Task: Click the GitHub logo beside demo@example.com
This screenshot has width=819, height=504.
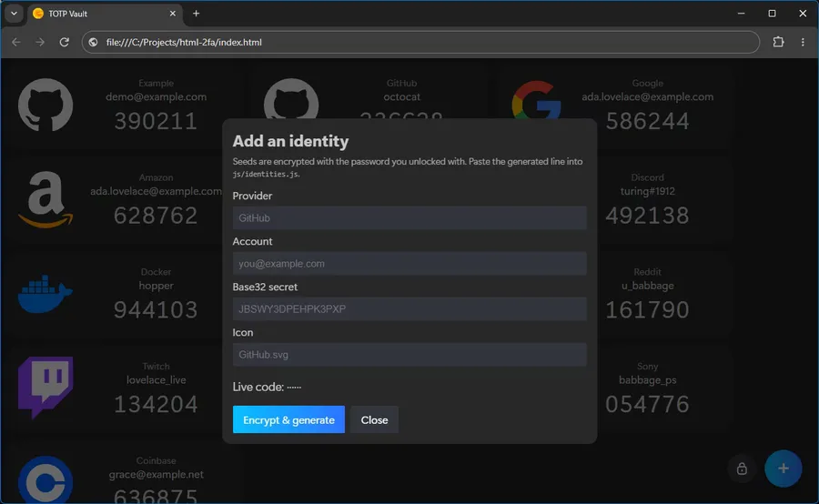Action: (x=45, y=105)
